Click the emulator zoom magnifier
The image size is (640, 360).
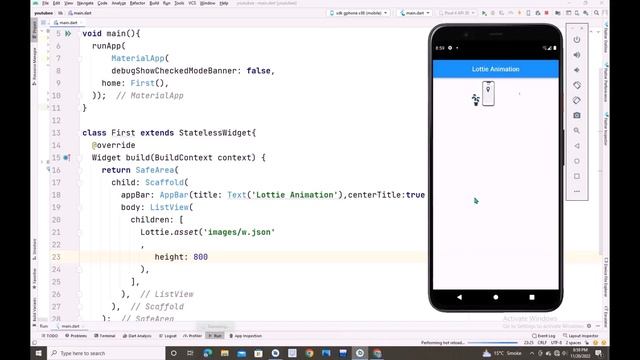pos(577,131)
